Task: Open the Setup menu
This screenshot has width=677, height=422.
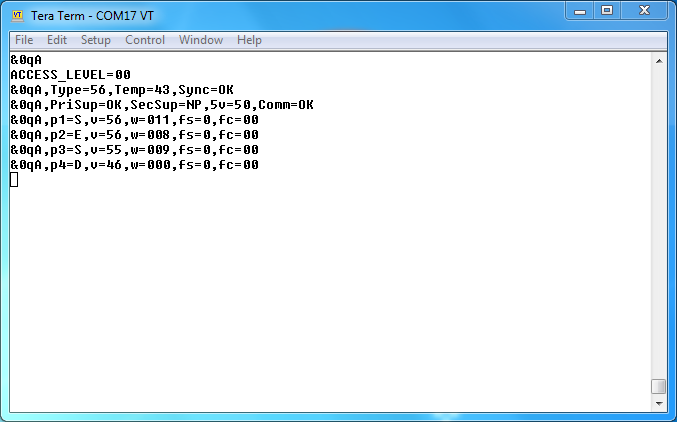Action: click(95, 40)
